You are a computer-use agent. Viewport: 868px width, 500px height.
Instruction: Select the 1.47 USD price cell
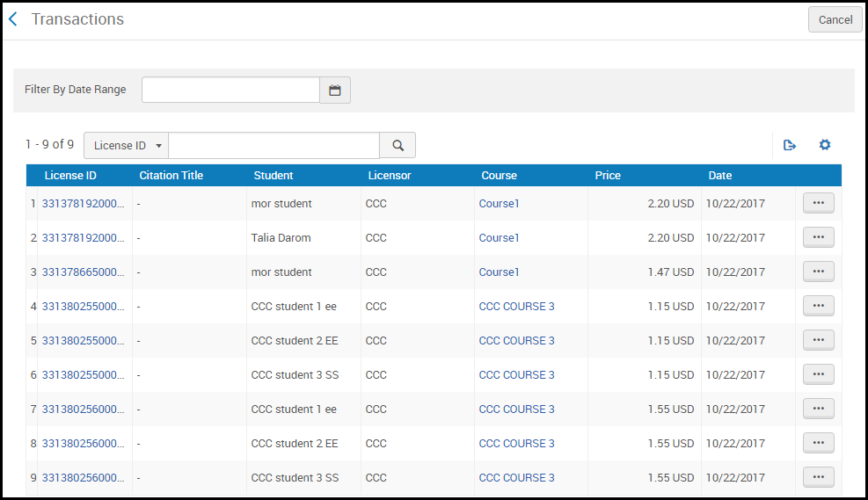coord(670,272)
